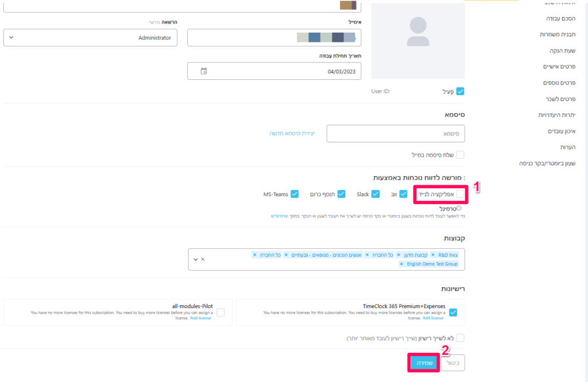This screenshot has height=382, width=588.
Task: Expand the groups dropdown arrow
Action: tap(195, 259)
